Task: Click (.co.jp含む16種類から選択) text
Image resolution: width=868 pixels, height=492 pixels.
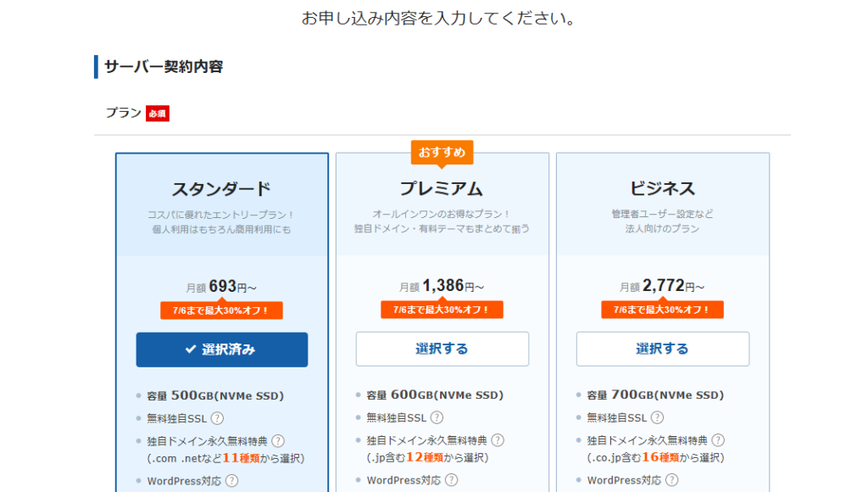Action: coord(656,458)
